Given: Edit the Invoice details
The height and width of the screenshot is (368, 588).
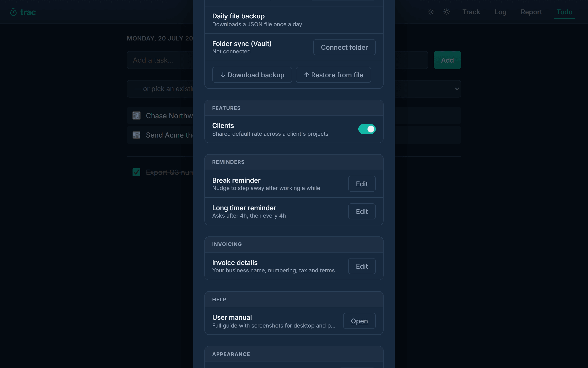Looking at the screenshot, I should pyautogui.click(x=362, y=266).
